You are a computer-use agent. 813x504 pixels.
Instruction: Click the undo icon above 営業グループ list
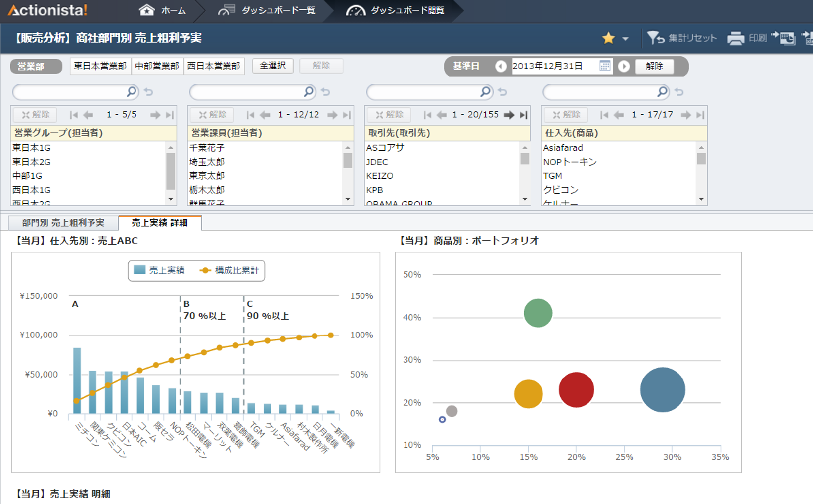pos(148,92)
